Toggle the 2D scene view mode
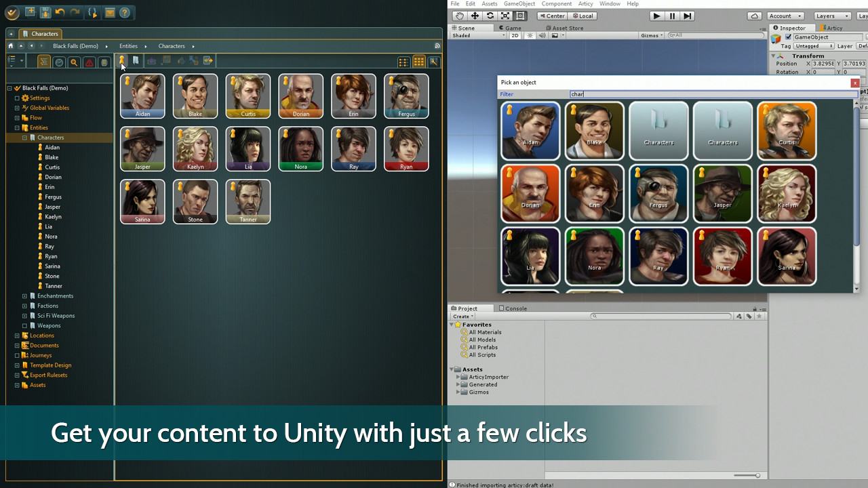 [x=515, y=35]
